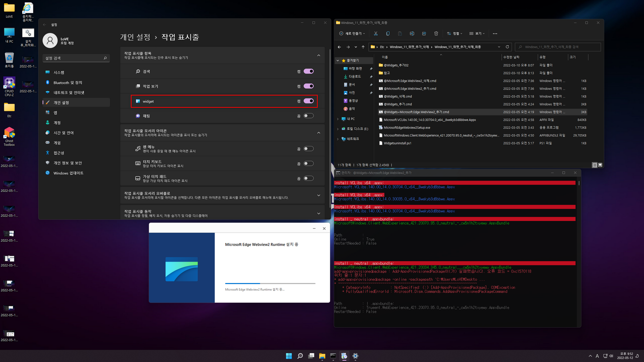
Task: Turn off the Search taskbar toggle
Action: [309, 71]
